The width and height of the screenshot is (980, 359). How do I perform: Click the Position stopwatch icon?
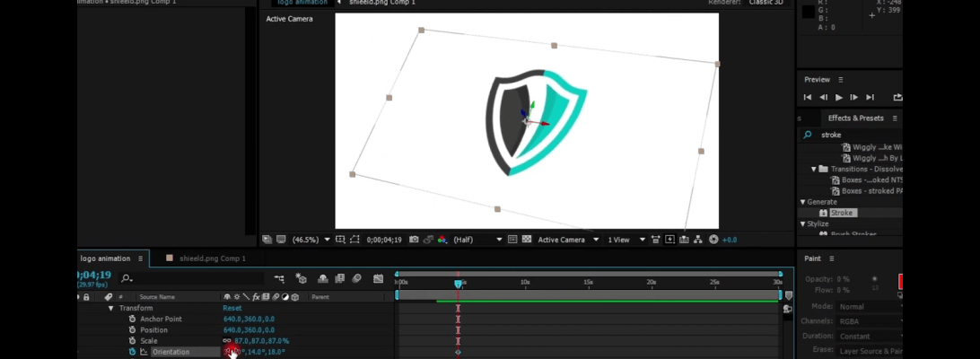tap(132, 329)
